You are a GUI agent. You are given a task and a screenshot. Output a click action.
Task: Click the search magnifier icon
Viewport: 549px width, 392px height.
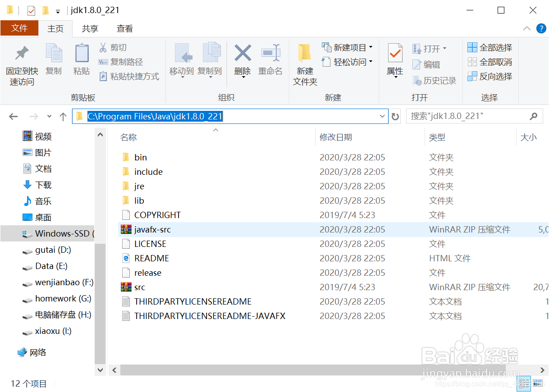tap(534, 116)
